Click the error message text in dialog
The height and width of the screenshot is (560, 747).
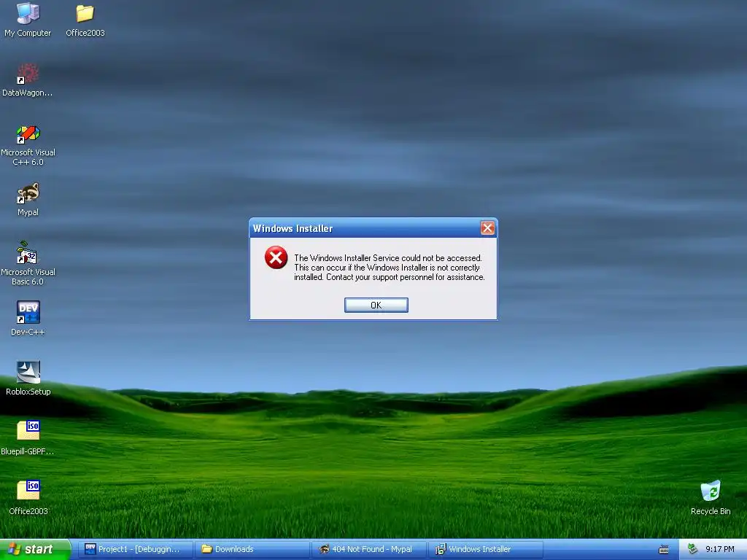(390, 268)
